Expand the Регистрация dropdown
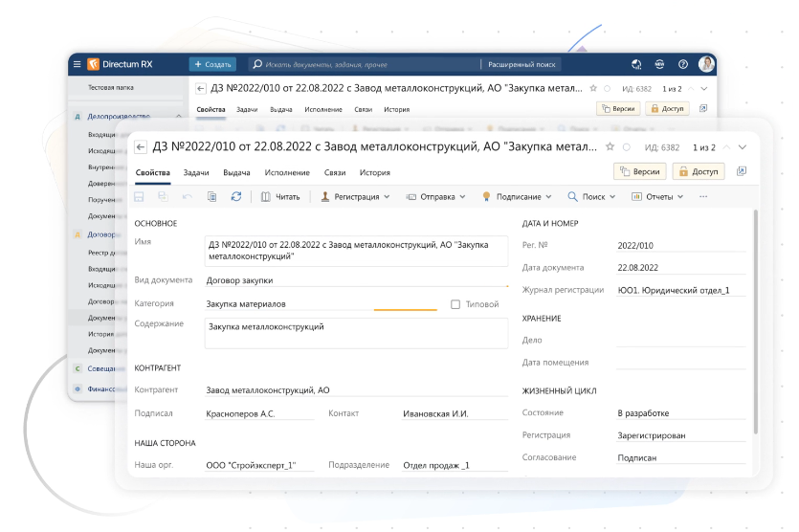The width and height of the screenshot is (799, 532). pos(355,196)
